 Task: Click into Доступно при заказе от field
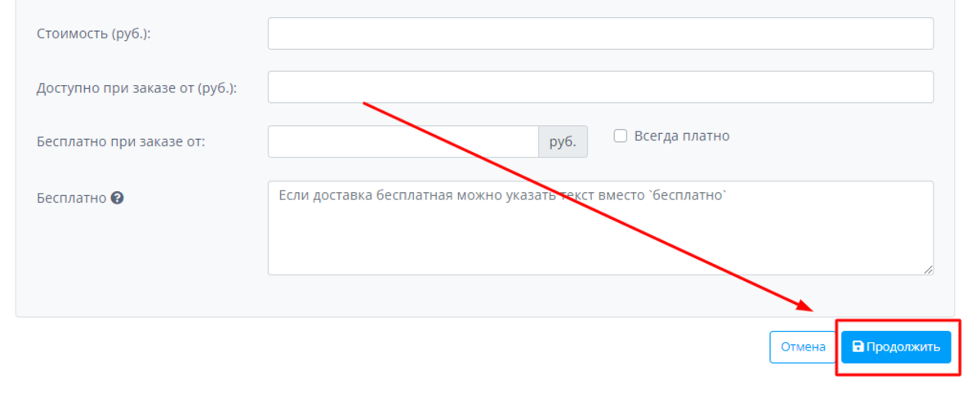click(600, 87)
